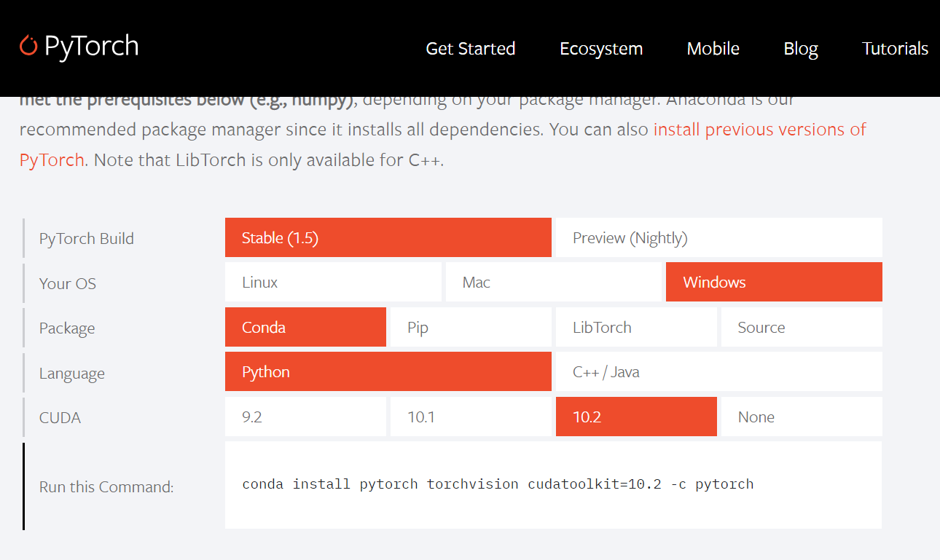
Task: Select the Preview (Nightly) build
Action: (718, 237)
